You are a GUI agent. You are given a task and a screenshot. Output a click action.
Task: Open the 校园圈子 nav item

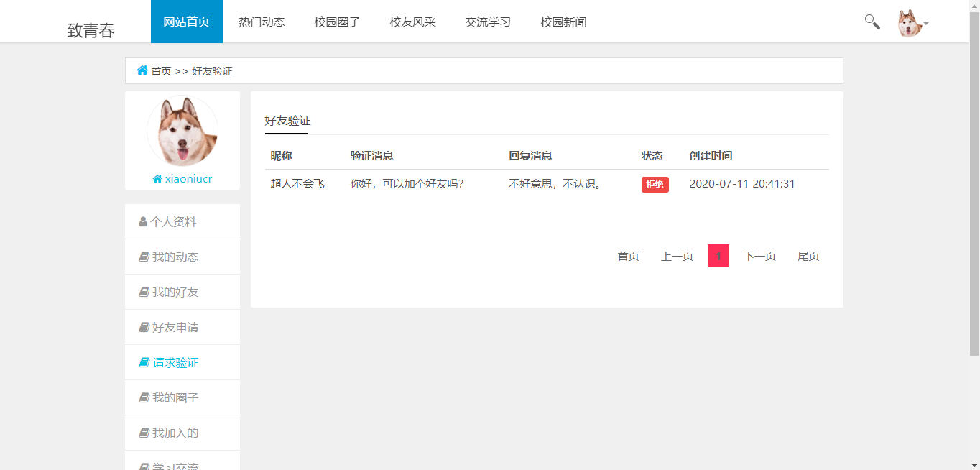point(337,22)
